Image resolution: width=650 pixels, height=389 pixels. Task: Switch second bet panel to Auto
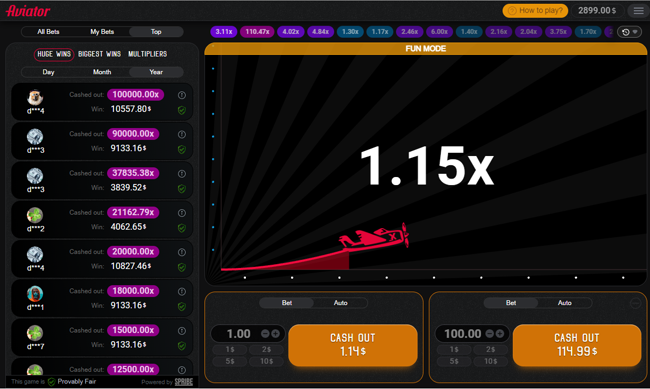565,303
